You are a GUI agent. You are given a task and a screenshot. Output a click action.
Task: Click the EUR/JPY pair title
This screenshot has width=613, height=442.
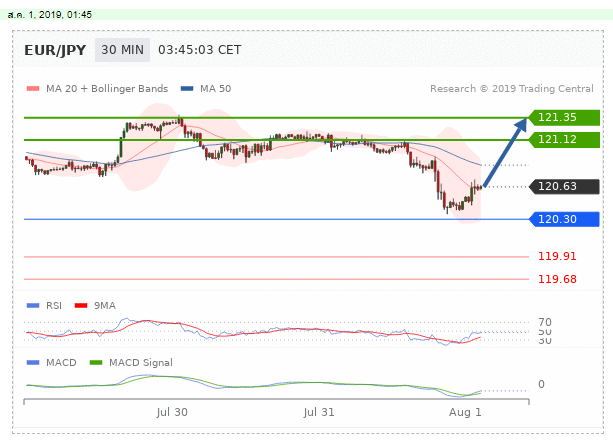tap(55, 50)
